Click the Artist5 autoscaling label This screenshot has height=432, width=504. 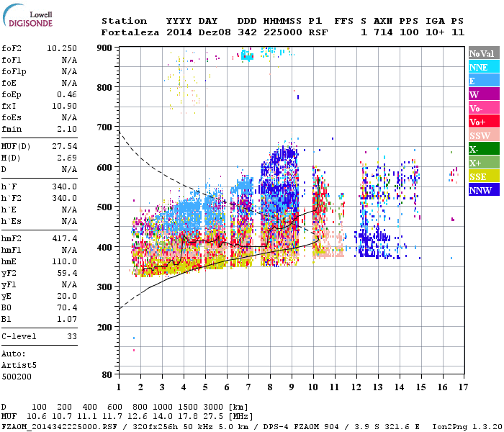[19, 366]
